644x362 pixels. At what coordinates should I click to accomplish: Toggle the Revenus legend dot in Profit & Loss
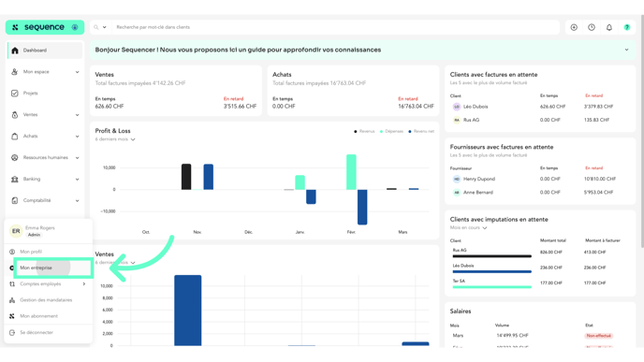[x=356, y=131]
